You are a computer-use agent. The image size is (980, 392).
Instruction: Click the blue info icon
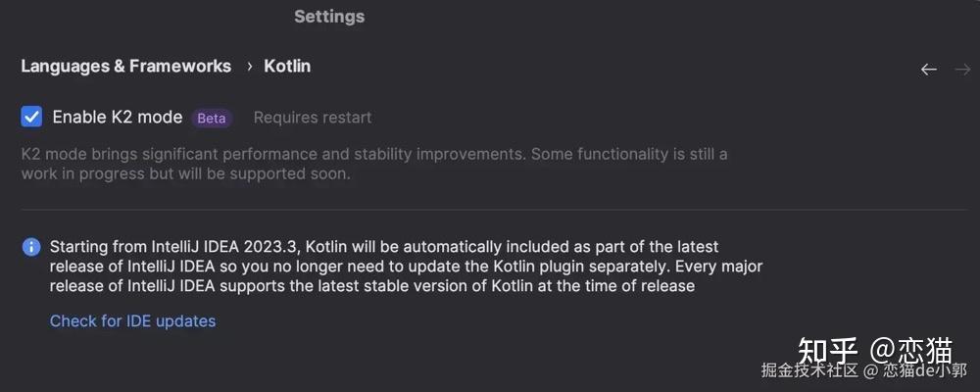click(x=31, y=247)
